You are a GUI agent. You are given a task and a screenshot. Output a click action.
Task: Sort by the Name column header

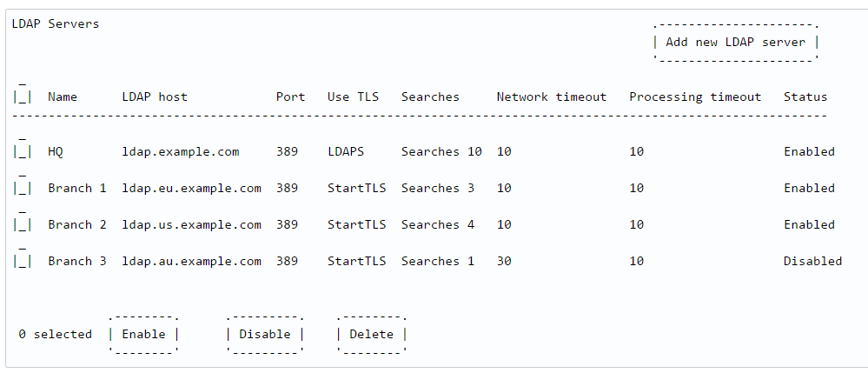click(63, 97)
